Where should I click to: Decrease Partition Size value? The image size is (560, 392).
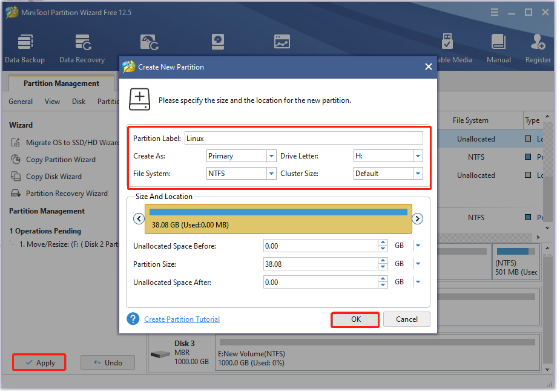click(383, 267)
